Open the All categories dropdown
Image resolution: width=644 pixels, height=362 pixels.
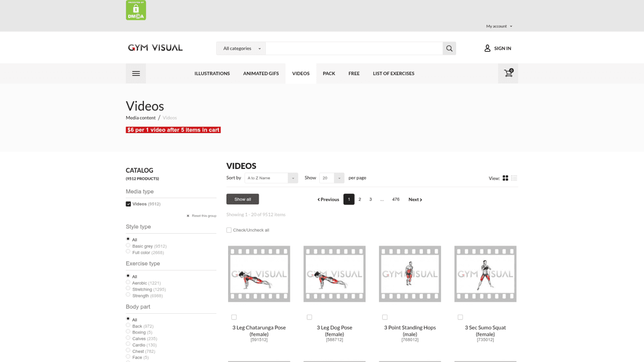241,48
